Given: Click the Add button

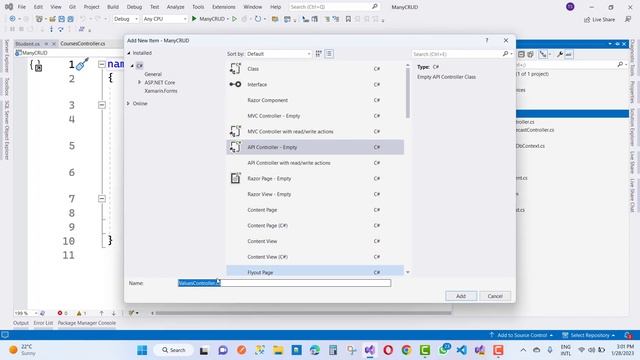Looking at the screenshot, I should pyautogui.click(x=461, y=296).
